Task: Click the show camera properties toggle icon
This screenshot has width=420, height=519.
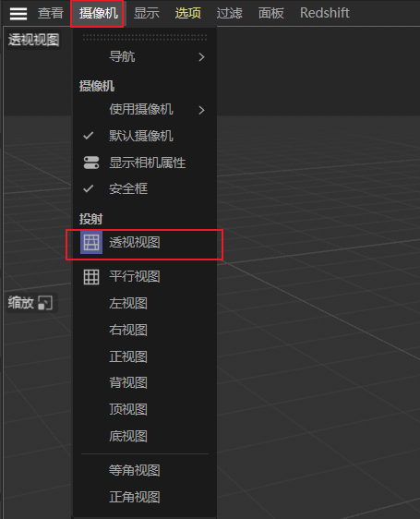Action: (x=91, y=163)
